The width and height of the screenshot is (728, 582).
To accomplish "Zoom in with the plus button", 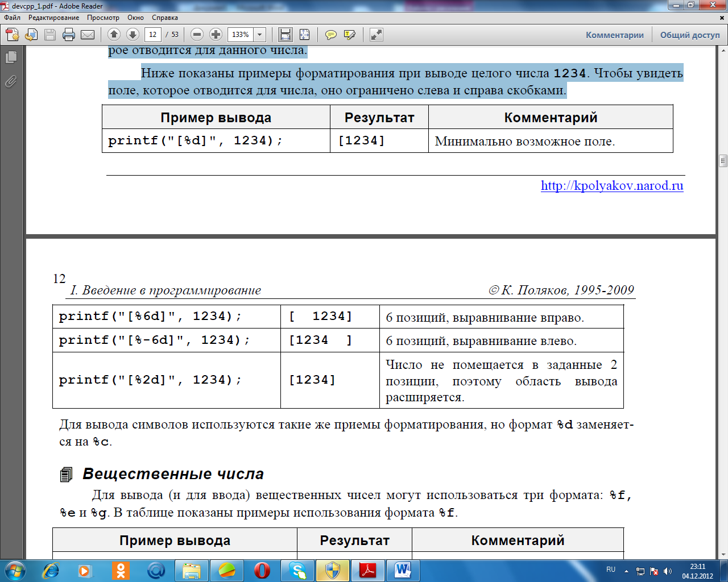I will (x=216, y=35).
